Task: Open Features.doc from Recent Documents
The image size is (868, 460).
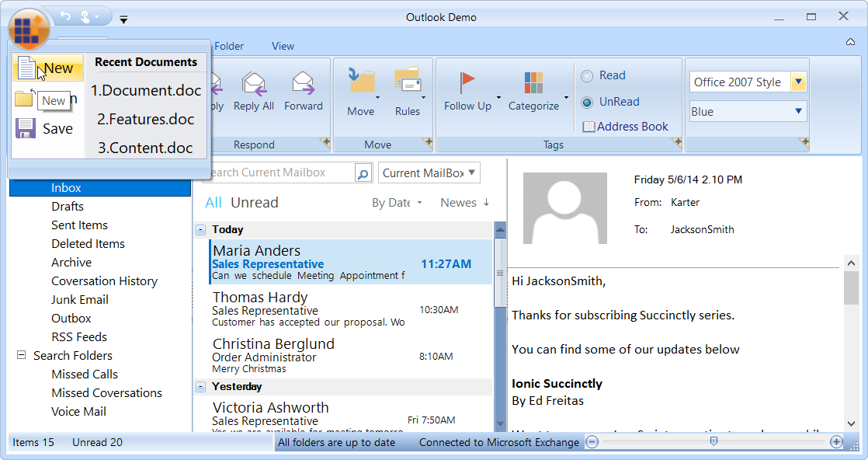Action: coord(146,119)
